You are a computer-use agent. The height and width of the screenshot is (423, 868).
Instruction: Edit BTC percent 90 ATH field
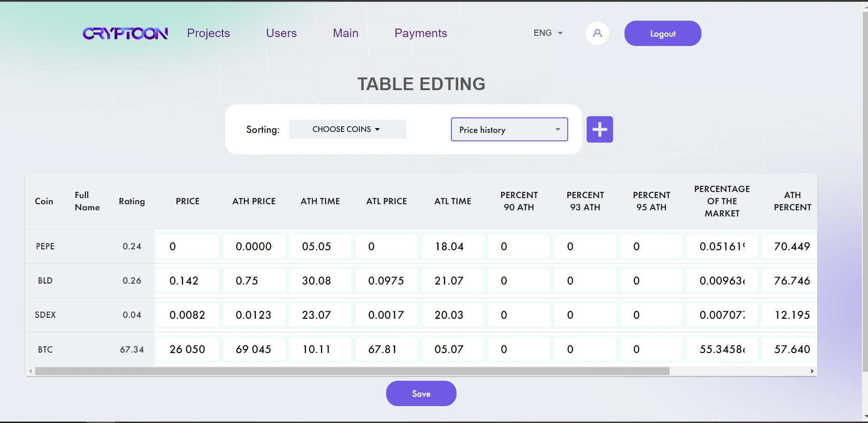[519, 349]
